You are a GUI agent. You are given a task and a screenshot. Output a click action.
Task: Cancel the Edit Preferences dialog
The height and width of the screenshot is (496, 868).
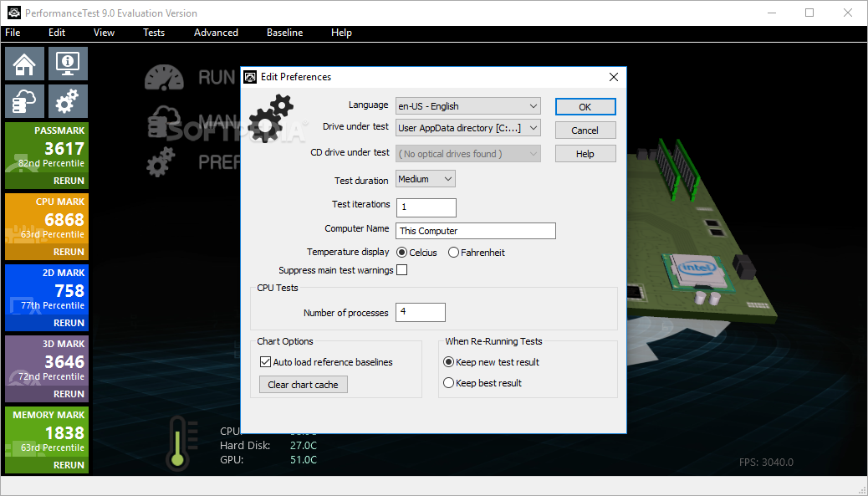tap(585, 130)
